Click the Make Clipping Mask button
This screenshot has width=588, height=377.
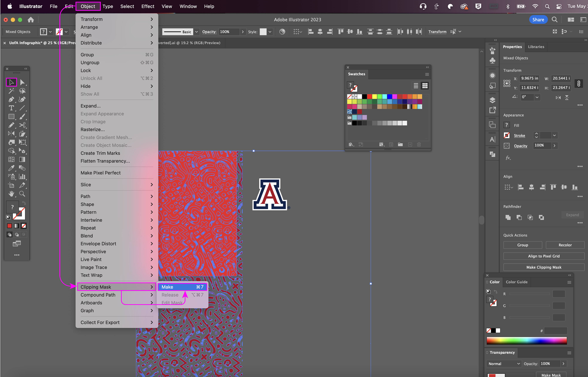tap(544, 267)
